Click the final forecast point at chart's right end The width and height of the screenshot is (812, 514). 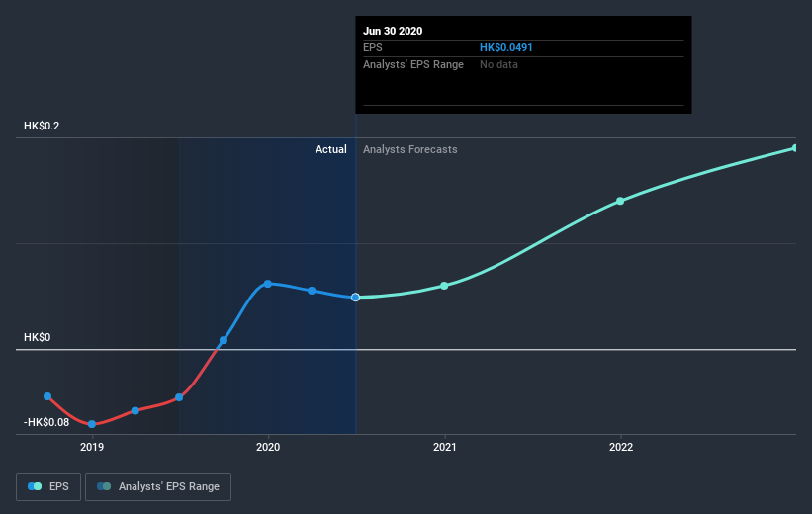click(x=795, y=148)
